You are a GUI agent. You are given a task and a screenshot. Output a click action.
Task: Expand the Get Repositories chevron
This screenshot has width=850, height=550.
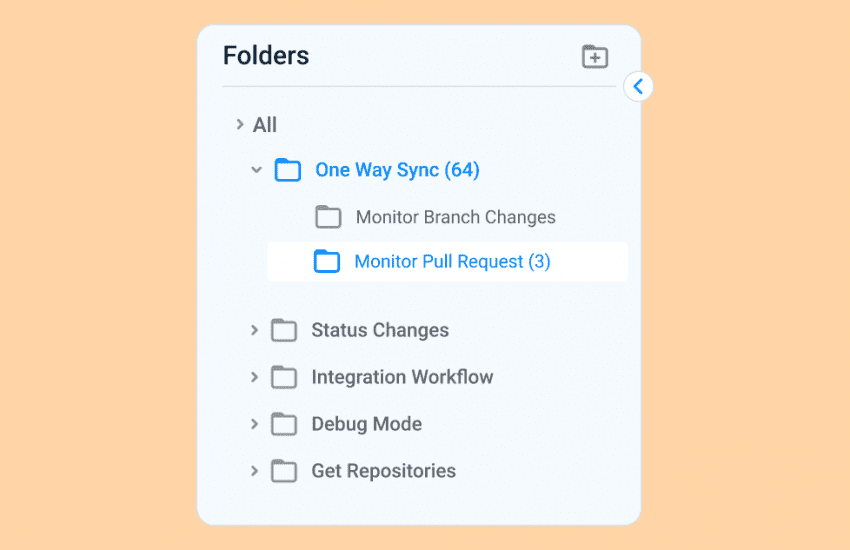pyautogui.click(x=254, y=471)
